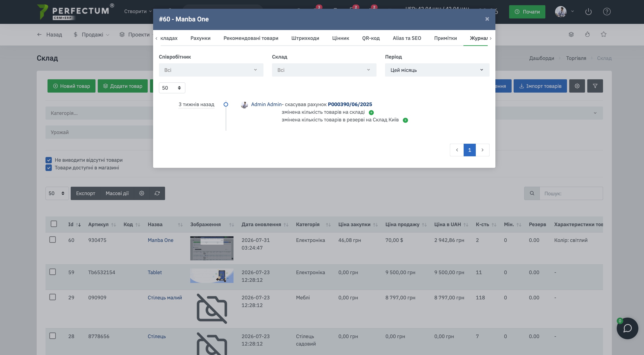
Task: Open the Категорія filter dropdown
Action: 99,113
